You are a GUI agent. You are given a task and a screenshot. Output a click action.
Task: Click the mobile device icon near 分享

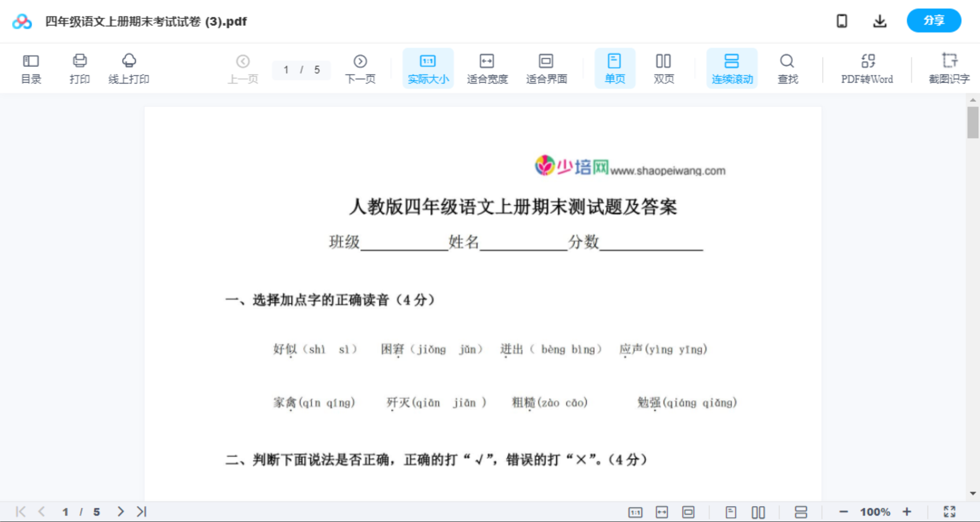point(842,20)
